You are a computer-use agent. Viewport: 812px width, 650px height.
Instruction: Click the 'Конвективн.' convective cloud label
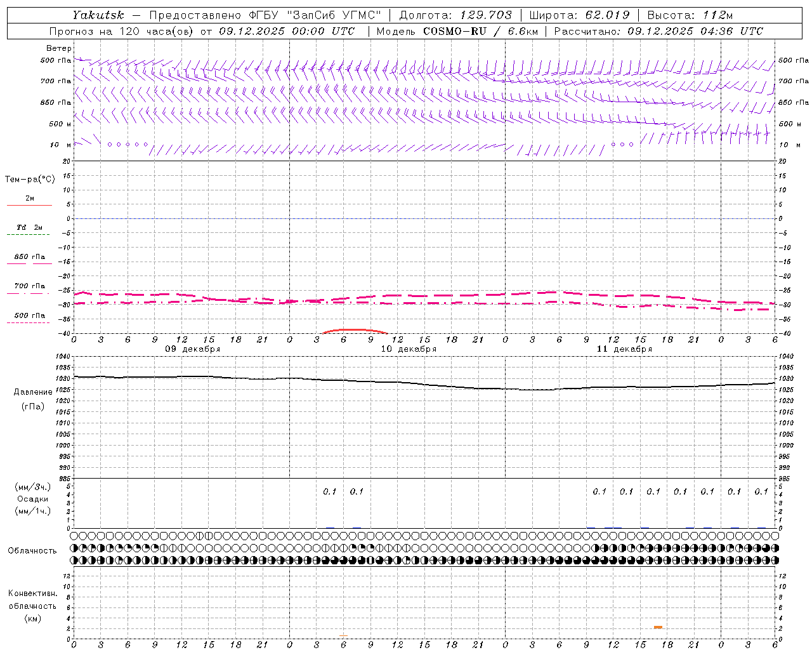32,594
